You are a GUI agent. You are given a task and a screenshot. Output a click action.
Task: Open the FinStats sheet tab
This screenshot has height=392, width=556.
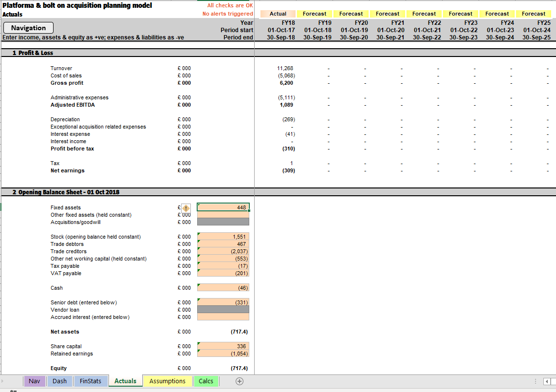[91, 381]
